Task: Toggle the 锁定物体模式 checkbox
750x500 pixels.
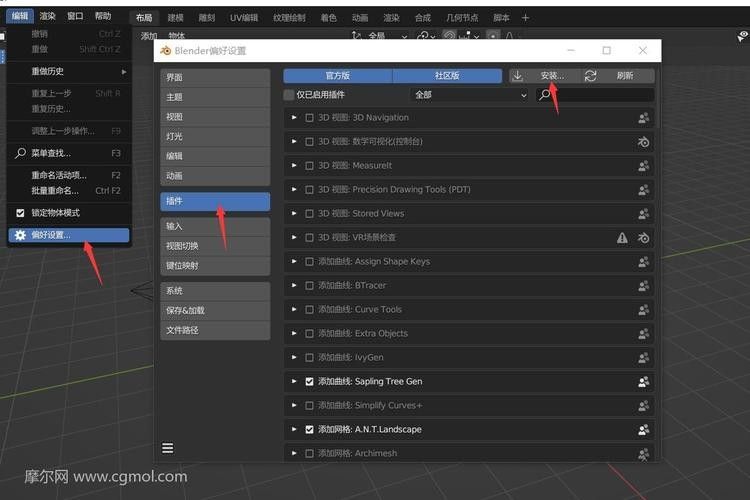Action: pyautogui.click(x=20, y=213)
